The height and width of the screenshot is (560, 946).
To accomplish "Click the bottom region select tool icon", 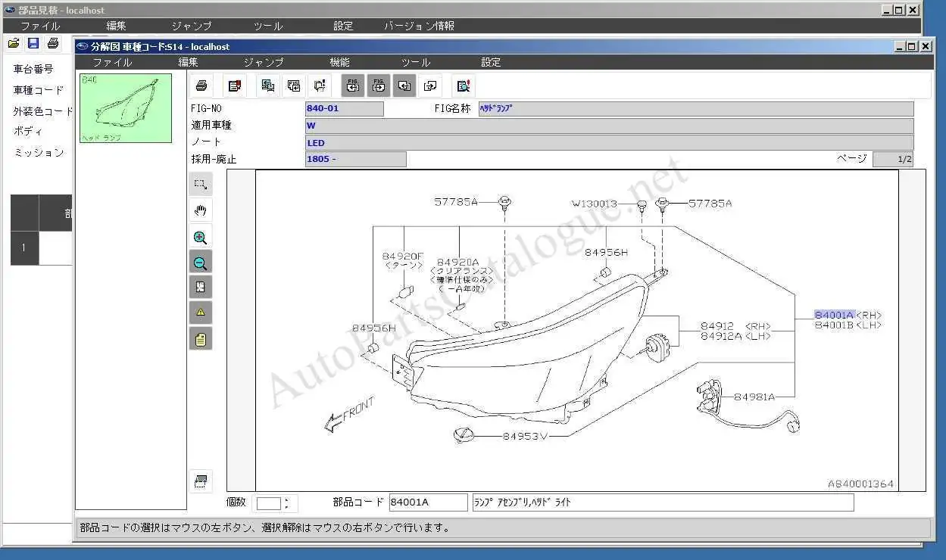I will (x=201, y=481).
